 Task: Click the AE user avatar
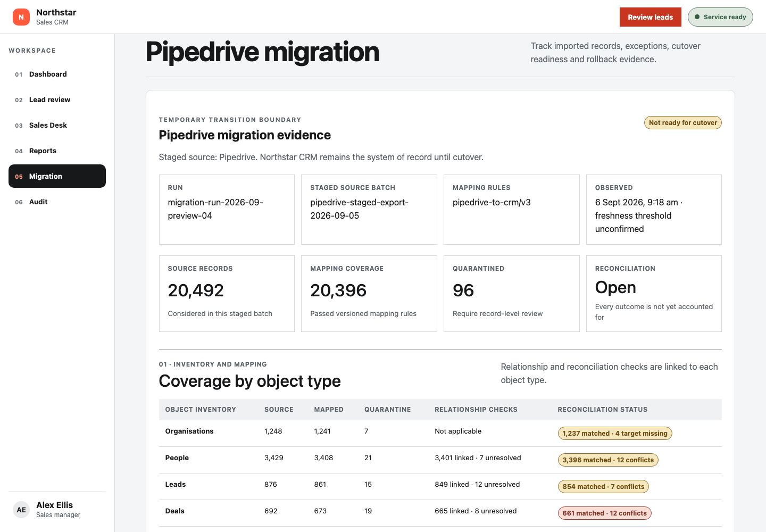[21, 510]
